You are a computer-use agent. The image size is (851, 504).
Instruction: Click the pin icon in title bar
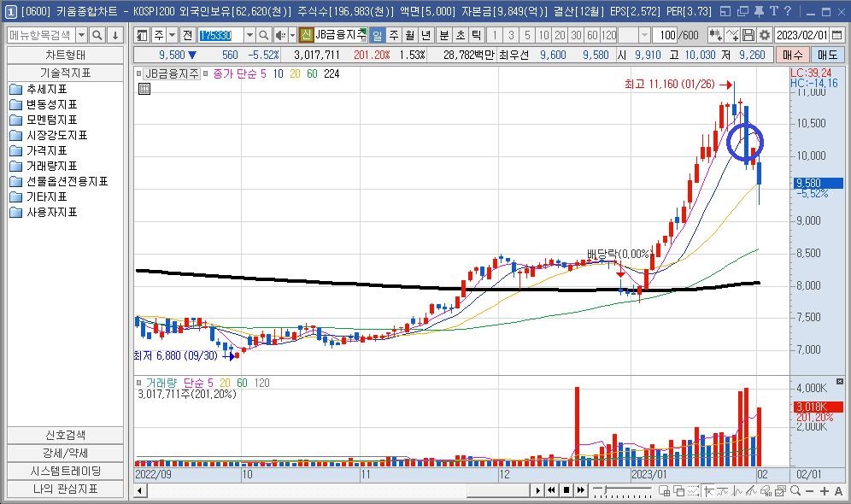[x=759, y=11]
